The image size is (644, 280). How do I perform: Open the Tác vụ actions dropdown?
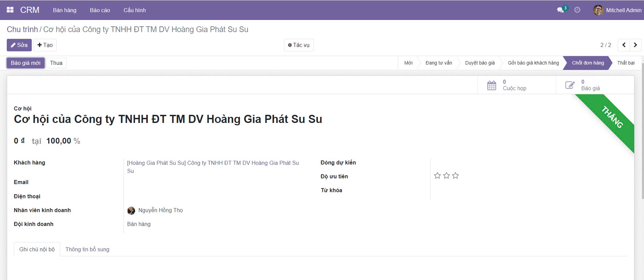click(x=299, y=45)
